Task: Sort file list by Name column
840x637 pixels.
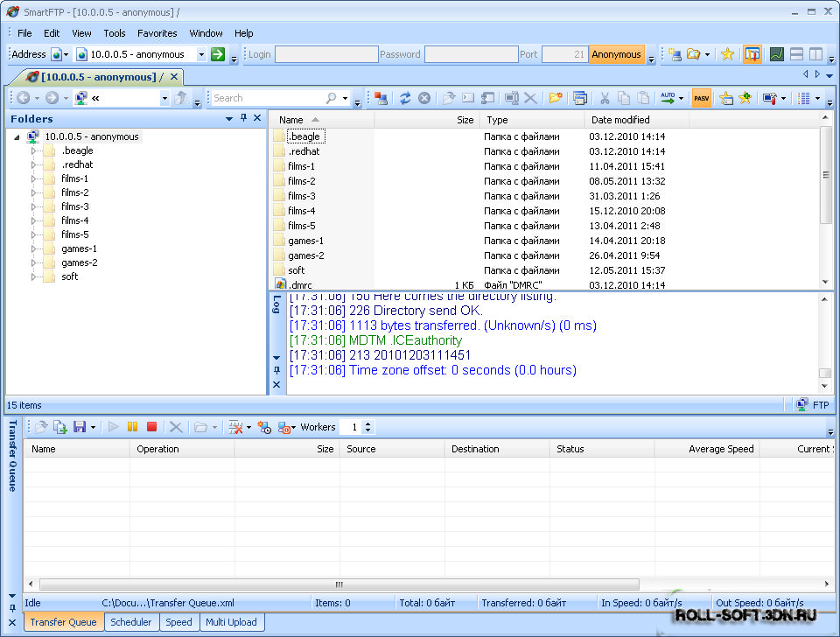Action: coord(321,120)
